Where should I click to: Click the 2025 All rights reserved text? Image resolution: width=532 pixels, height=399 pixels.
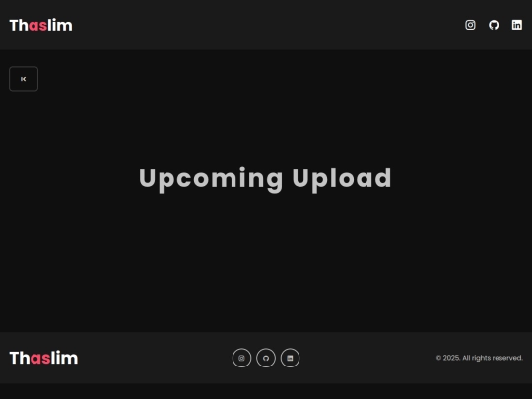(480, 358)
